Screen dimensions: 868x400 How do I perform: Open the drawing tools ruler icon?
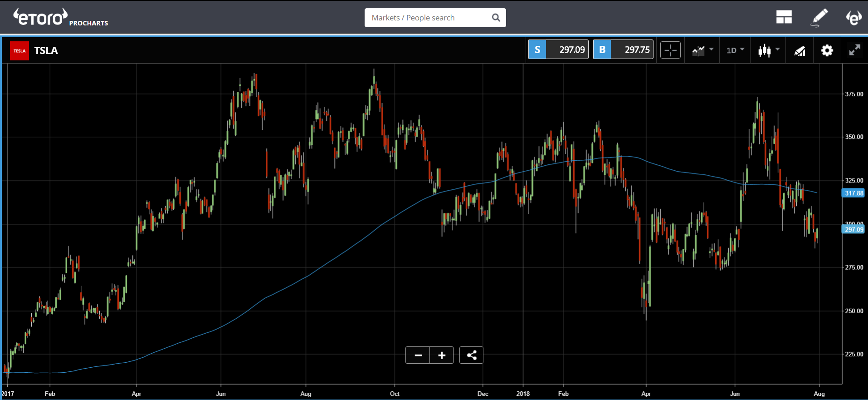(x=800, y=50)
